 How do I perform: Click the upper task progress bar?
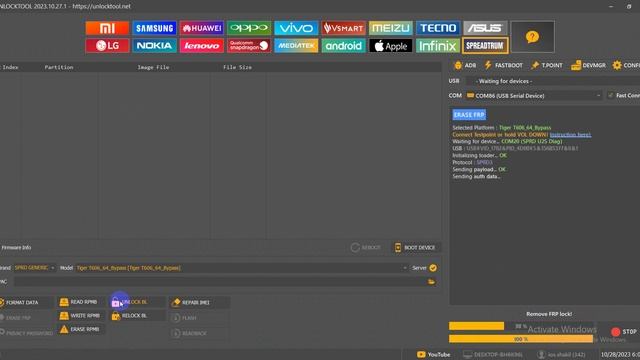click(x=521, y=326)
